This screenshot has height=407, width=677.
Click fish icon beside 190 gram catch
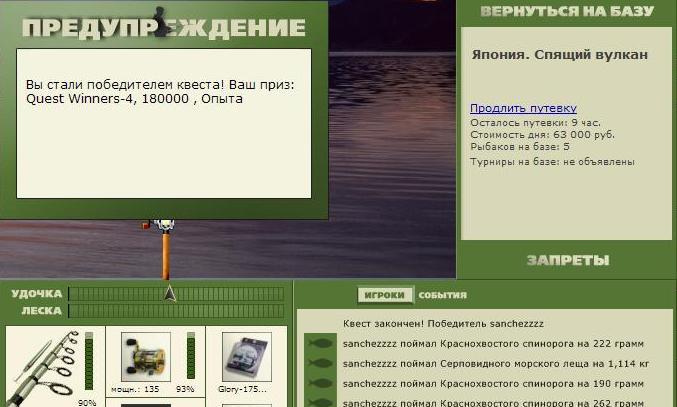coord(320,383)
